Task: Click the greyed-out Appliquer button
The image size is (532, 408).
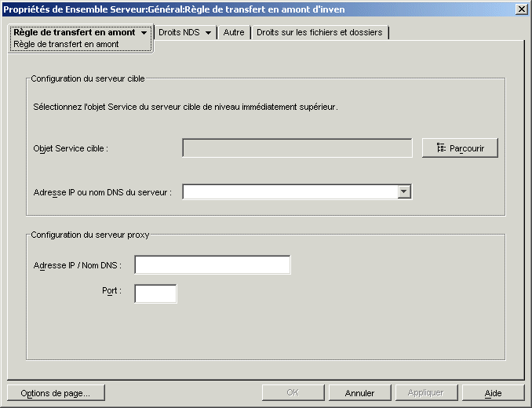Action: coord(426,393)
